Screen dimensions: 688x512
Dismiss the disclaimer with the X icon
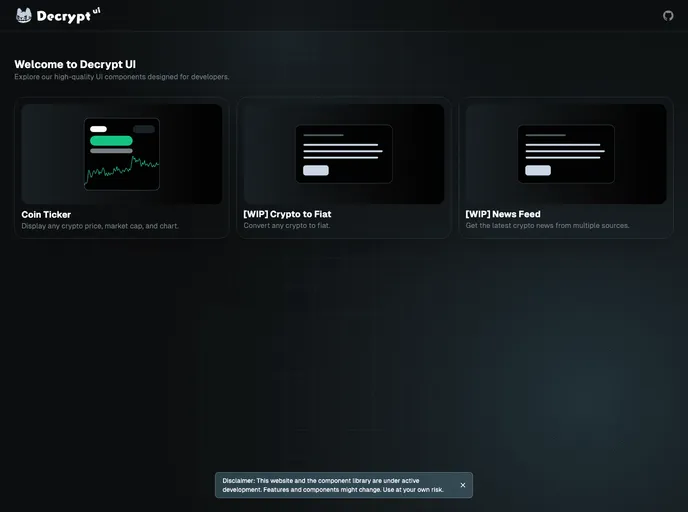pos(462,485)
